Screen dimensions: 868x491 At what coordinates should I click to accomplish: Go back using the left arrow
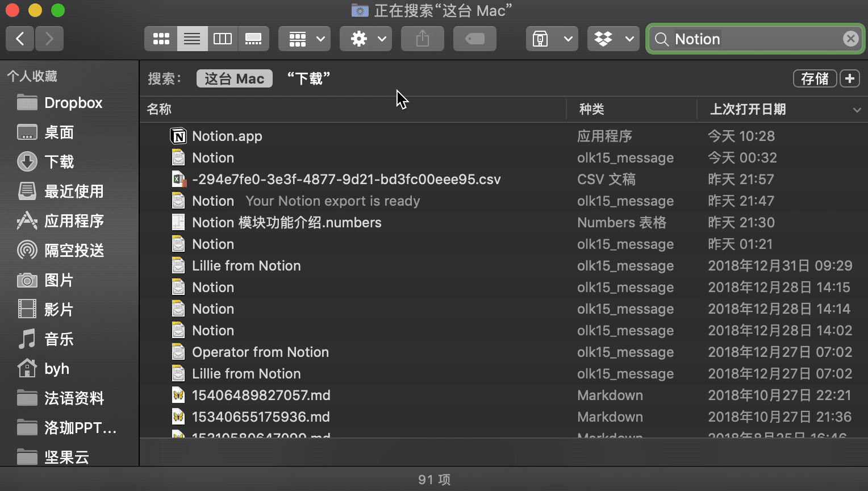20,39
